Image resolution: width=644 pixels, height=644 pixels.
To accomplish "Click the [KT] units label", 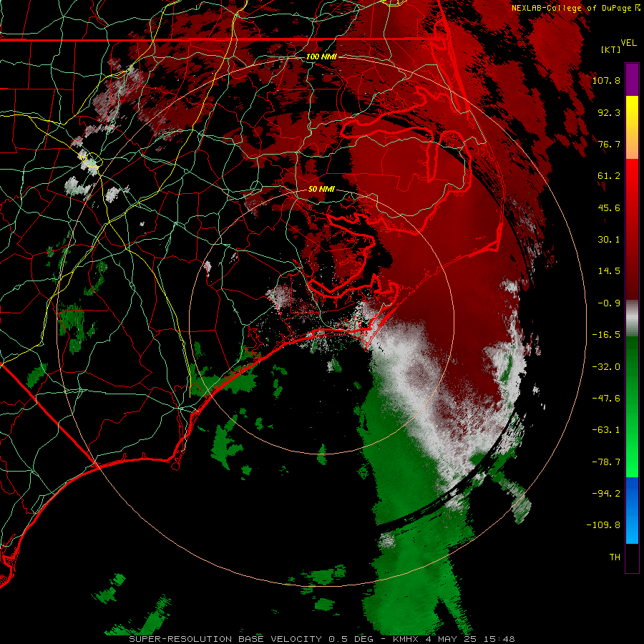I will click(610, 49).
